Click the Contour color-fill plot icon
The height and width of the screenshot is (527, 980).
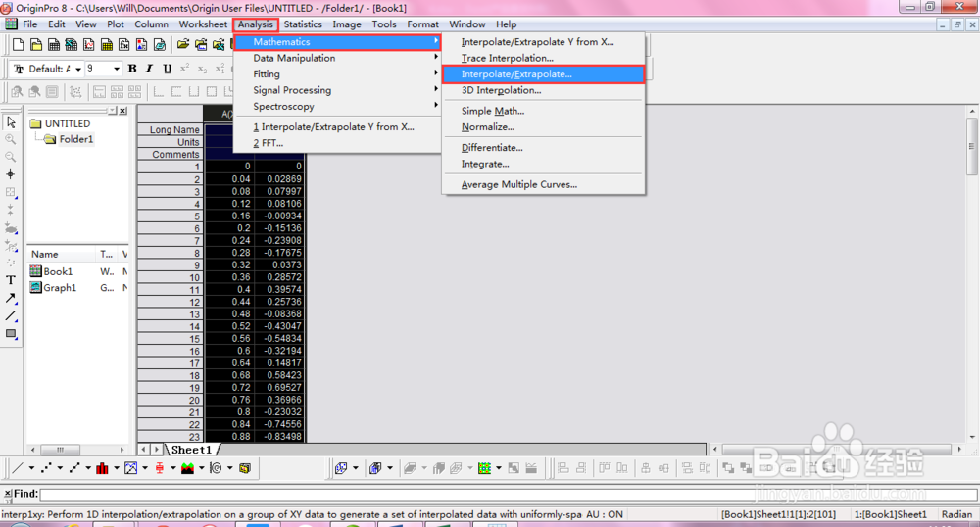(484, 467)
